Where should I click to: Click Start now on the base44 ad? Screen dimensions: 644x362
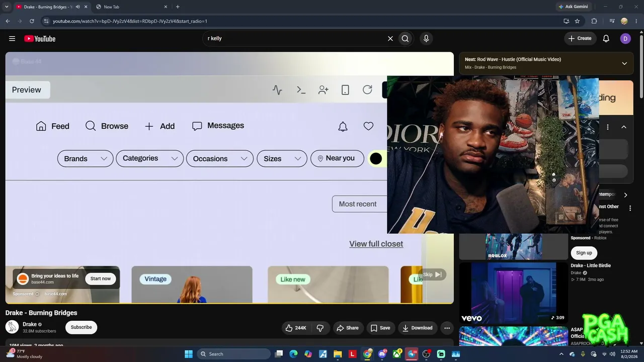click(x=101, y=279)
